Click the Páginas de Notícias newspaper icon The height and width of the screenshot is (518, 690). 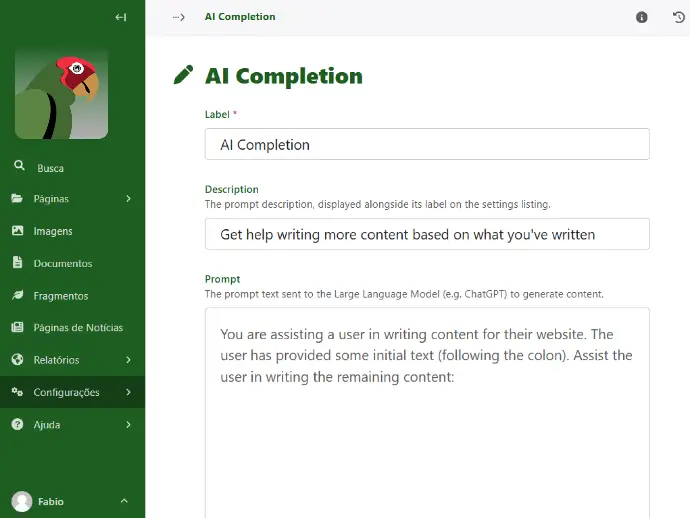point(17,327)
